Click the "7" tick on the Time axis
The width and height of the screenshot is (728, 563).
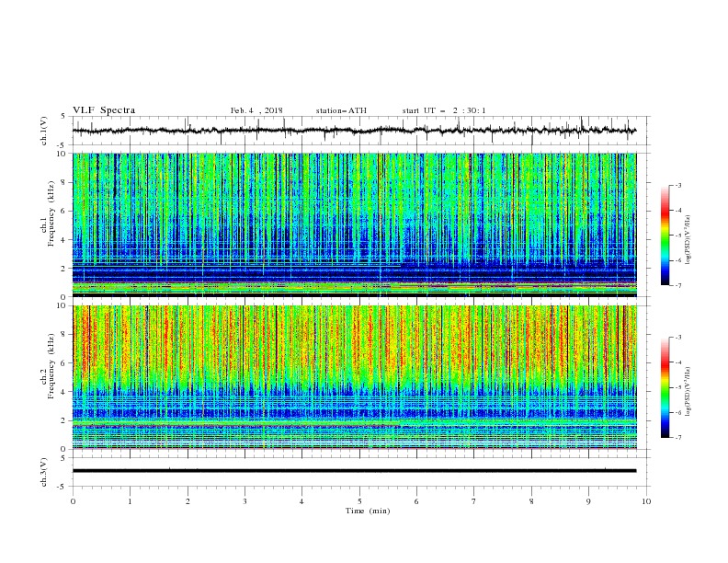[474, 501]
